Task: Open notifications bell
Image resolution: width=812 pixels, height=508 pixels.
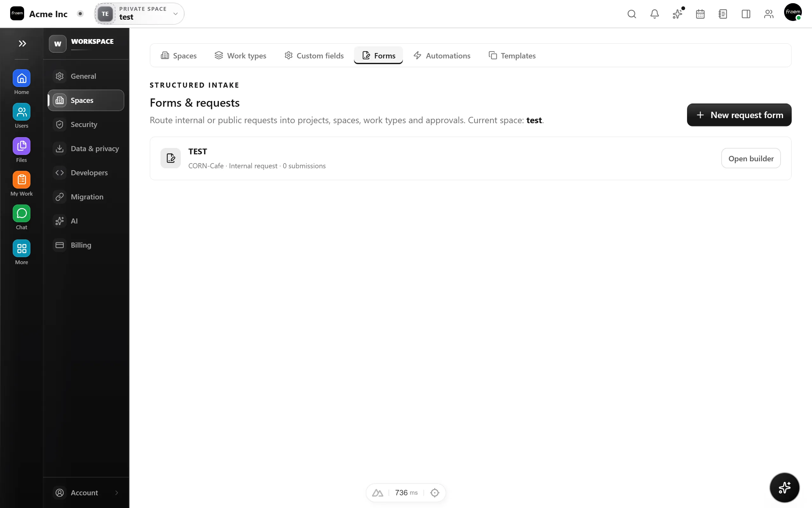Action: click(654, 14)
